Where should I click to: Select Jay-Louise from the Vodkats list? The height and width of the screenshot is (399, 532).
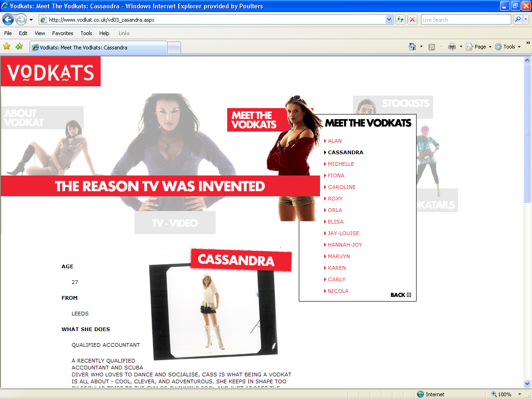click(x=342, y=233)
